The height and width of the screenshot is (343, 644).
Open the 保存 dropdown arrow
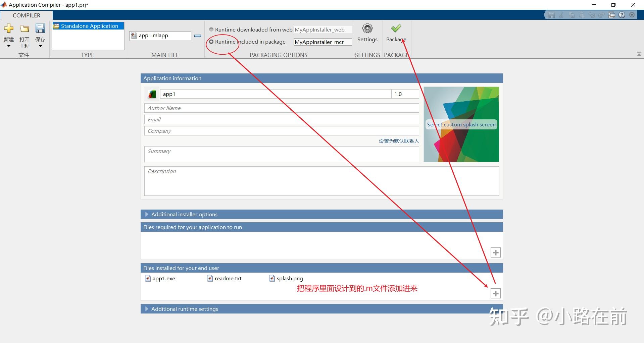pos(40,46)
